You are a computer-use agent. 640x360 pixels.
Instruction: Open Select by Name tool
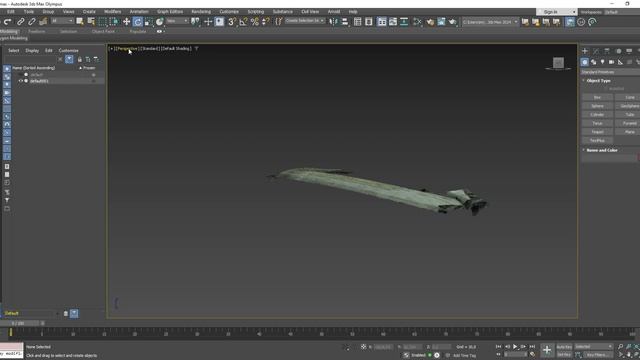tap(91, 22)
